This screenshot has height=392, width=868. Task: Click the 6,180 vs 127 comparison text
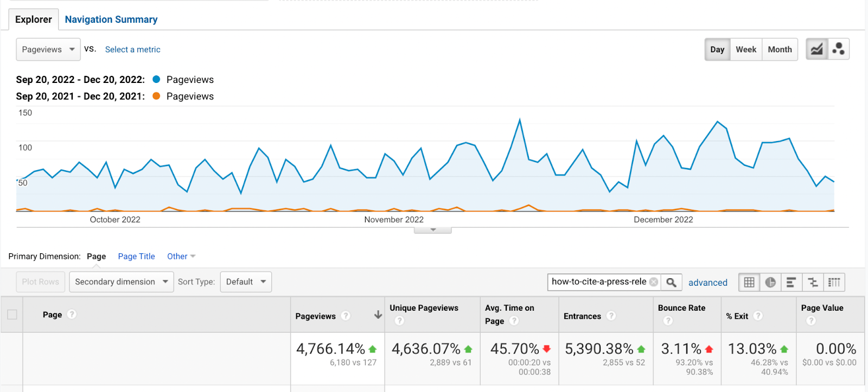pyautogui.click(x=353, y=363)
